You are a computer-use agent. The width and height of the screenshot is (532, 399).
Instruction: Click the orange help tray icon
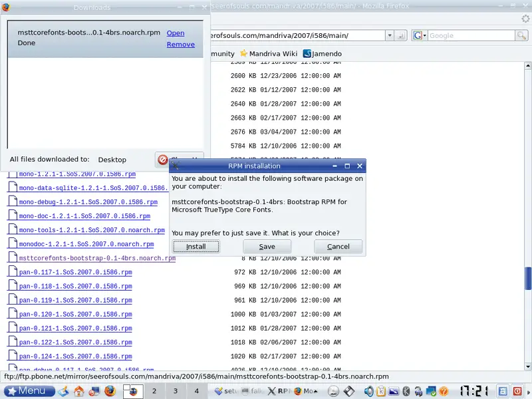point(444,391)
